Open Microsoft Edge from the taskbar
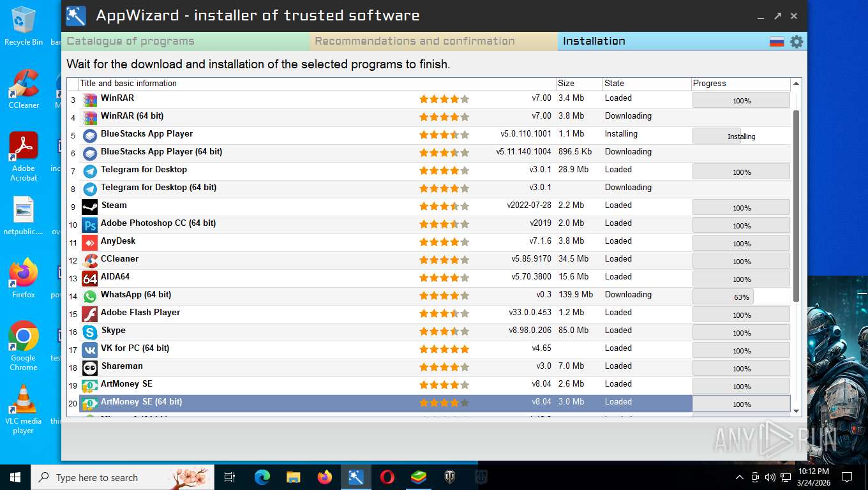868x490 pixels. click(x=262, y=477)
